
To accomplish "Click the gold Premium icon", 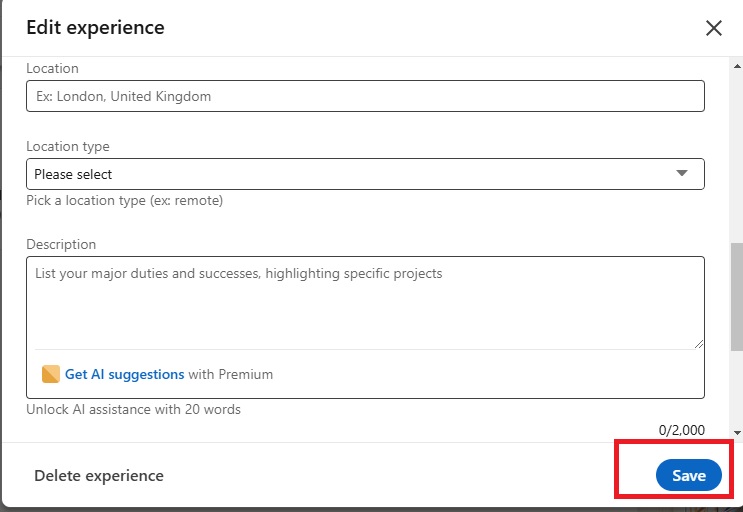I will click(x=51, y=374).
